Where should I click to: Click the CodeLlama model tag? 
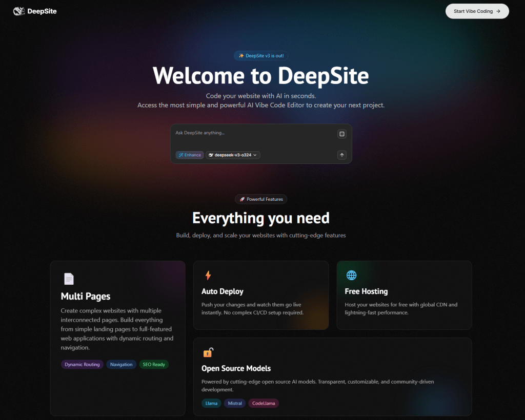point(264,403)
